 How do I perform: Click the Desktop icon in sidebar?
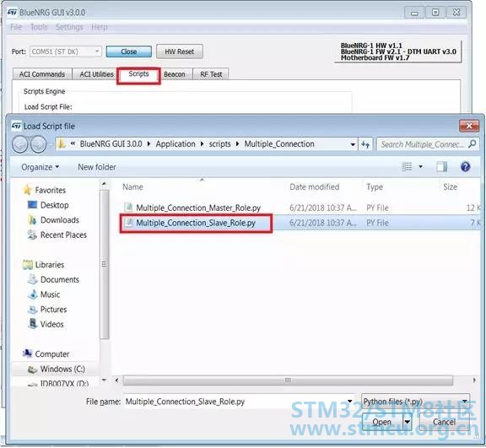[32, 205]
